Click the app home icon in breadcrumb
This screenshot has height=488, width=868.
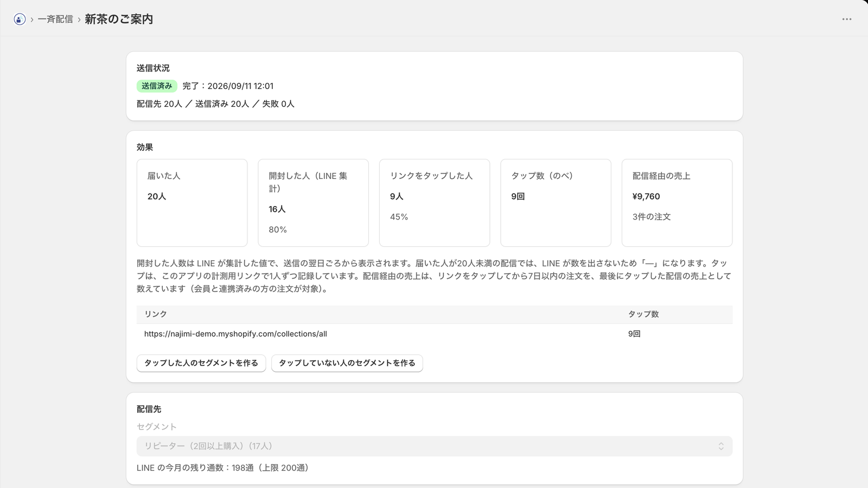pos(20,20)
